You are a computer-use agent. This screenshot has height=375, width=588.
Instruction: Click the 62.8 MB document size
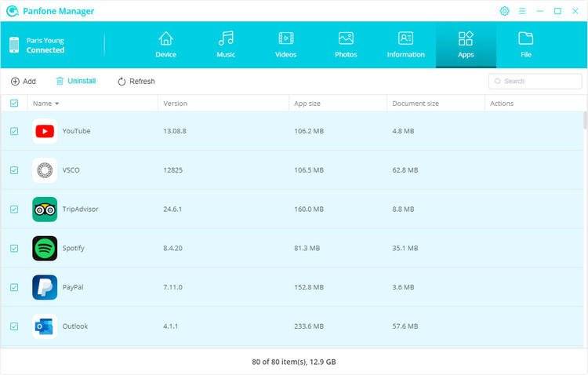[x=405, y=170]
